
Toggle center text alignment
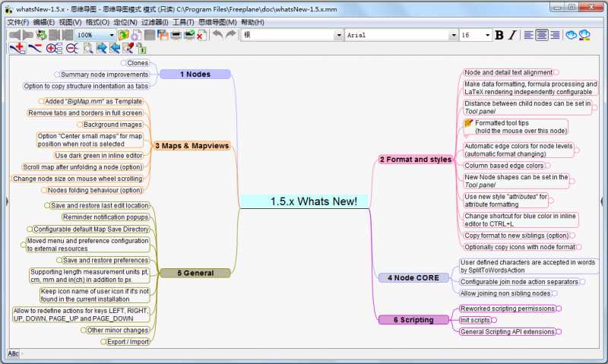(x=542, y=35)
